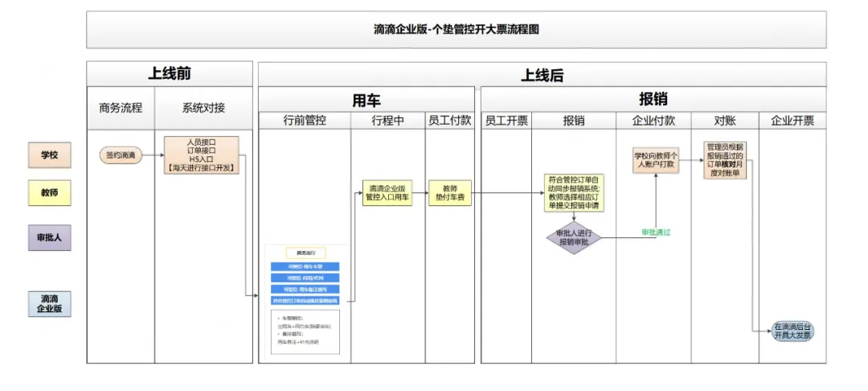Click the 员工付款 column header
Image resolution: width=868 pixels, height=391 pixels.
pyautogui.click(x=449, y=121)
